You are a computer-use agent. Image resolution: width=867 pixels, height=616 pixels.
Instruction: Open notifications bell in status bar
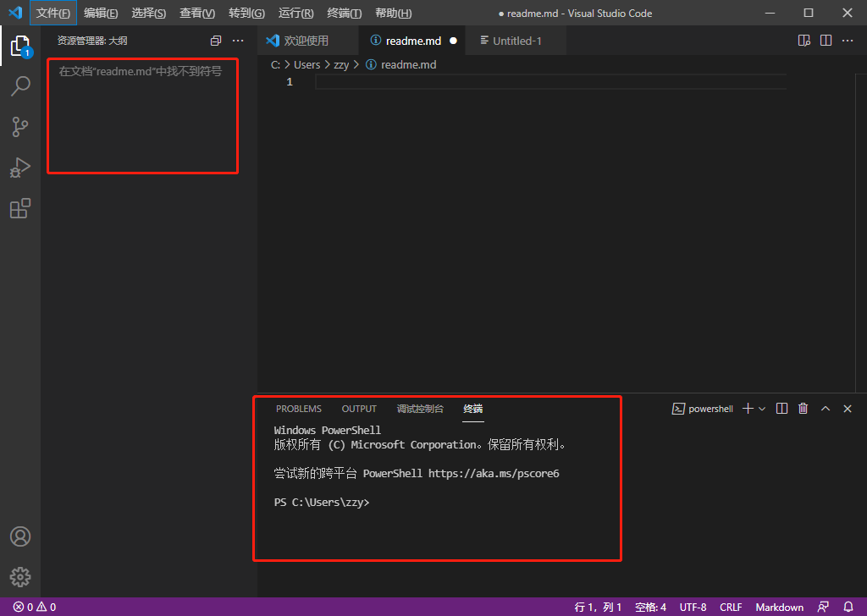click(848, 607)
